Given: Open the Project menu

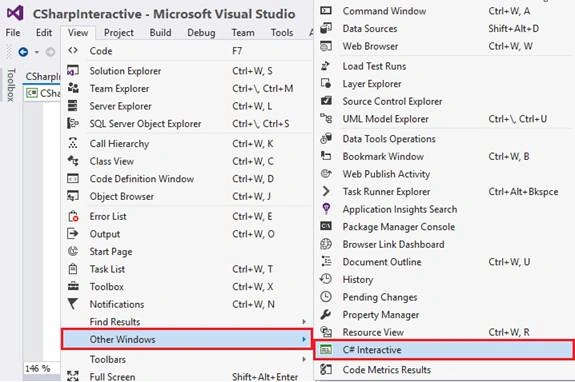Looking at the screenshot, I should click(118, 33).
